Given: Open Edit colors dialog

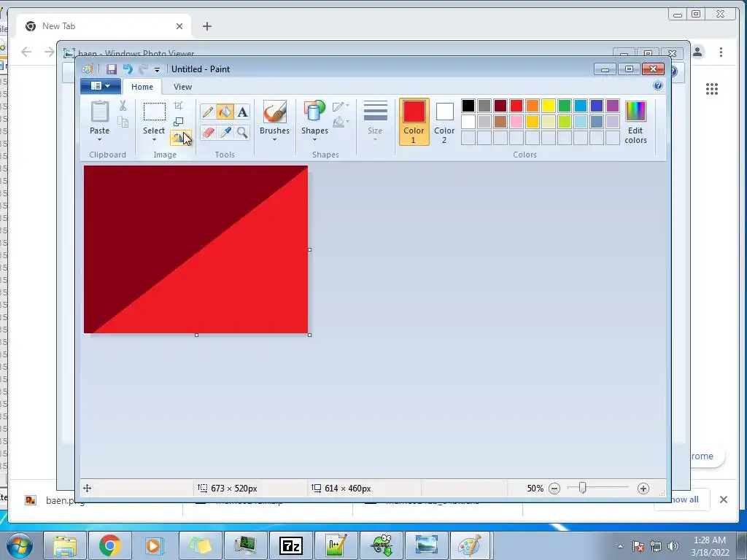Looking at the screenshot, I should (x=635, y=122).
